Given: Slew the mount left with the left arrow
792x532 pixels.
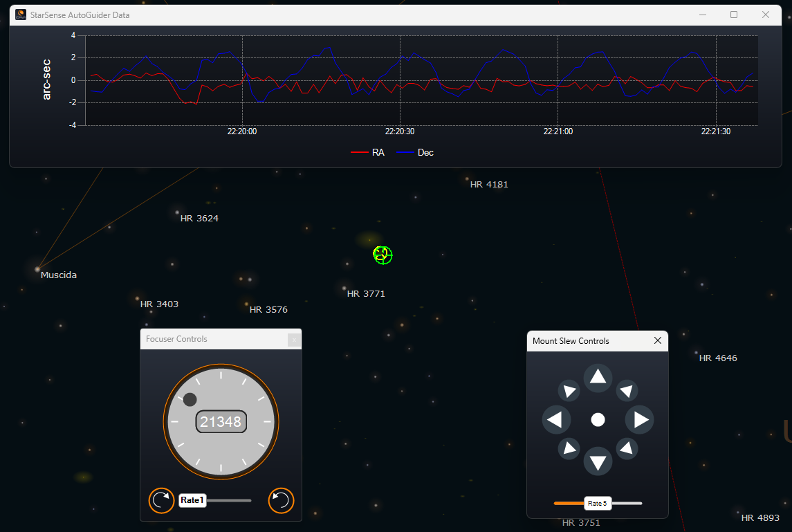Looking at the screenshot, I should (556, 419).
